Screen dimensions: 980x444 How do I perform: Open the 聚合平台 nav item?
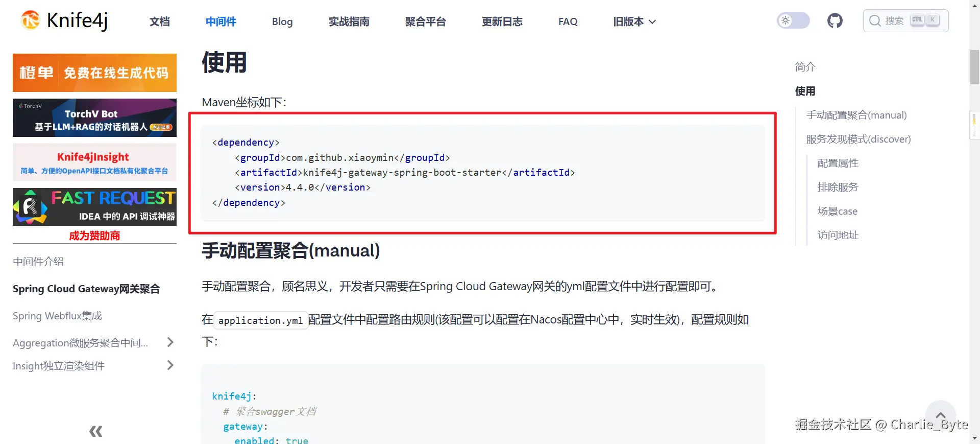[425, 21]
